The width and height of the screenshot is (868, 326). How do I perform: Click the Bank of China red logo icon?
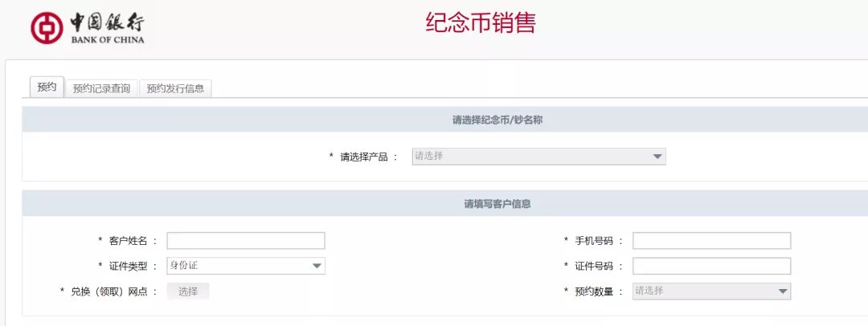pyautogui.click(x=47, y=27)
